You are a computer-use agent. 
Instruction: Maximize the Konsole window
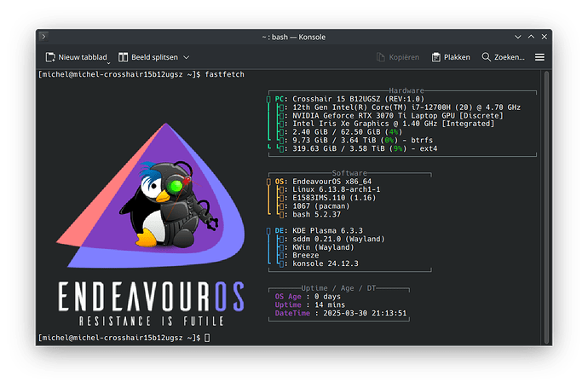(x=531, y=37)
